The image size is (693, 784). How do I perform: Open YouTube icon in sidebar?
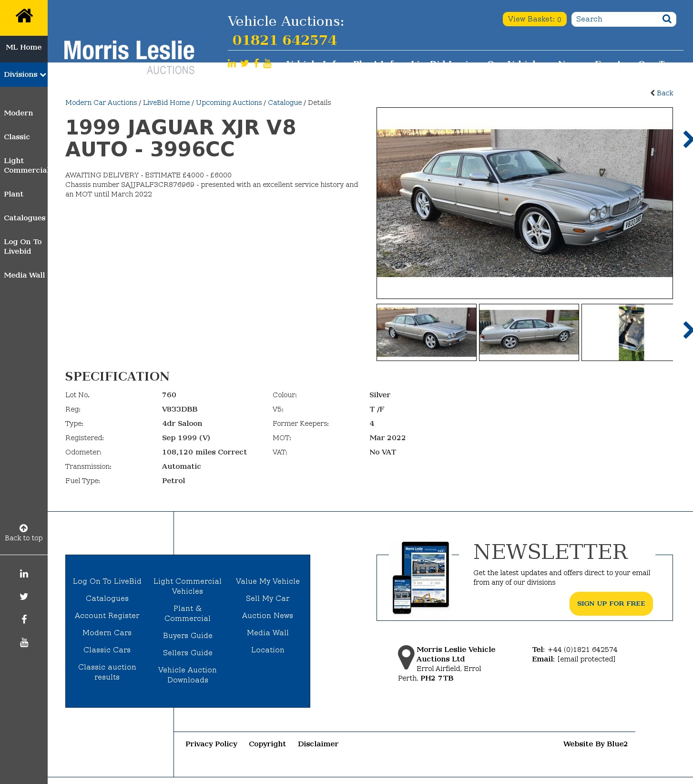24,642
